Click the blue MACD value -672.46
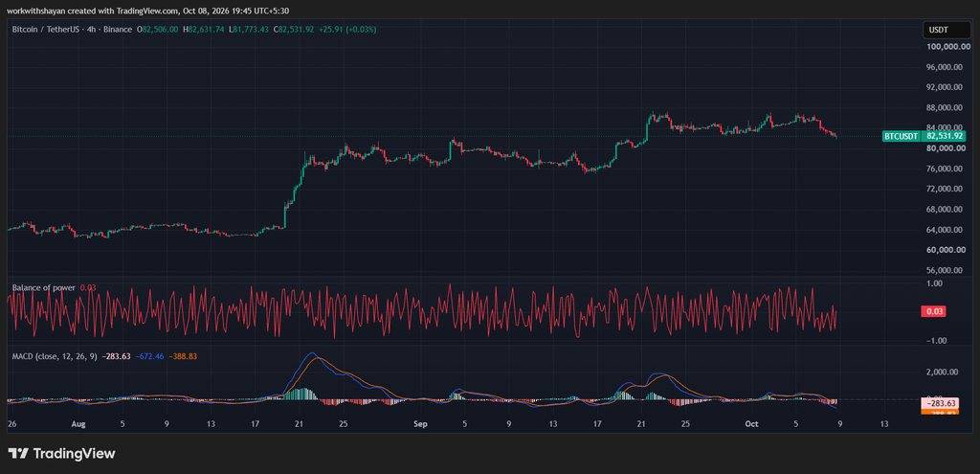The image size is (980, 474). click(x=149, y=356)
